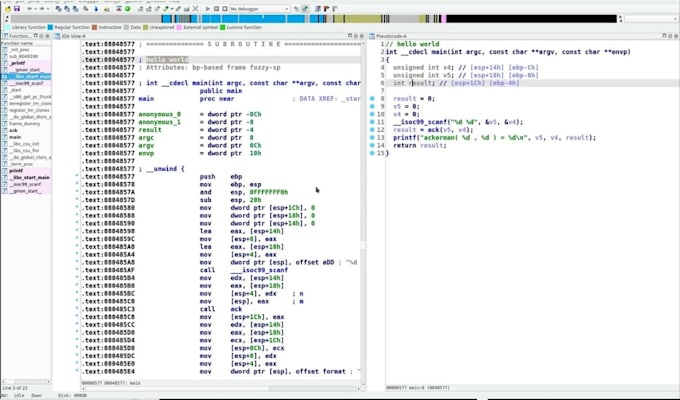Select sub_8048390 in the functions list
Image resolution: width=680 pixels, height=400 pixels.
(23, 56)
